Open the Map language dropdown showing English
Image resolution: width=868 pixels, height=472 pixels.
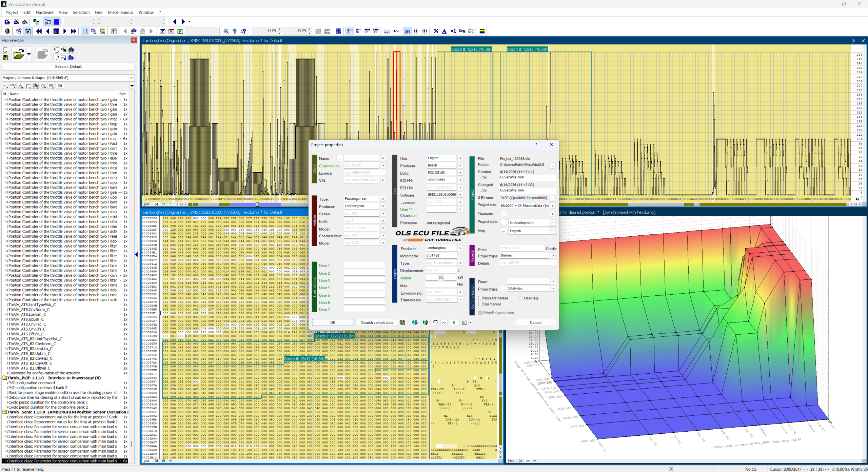pos(552,231)
